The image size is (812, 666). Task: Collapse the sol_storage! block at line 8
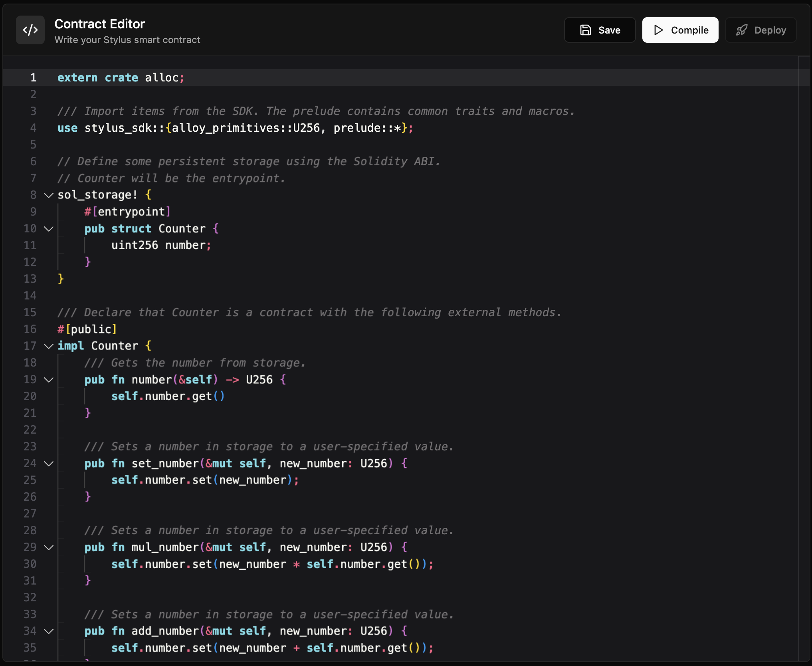click(x=49, y=195)
